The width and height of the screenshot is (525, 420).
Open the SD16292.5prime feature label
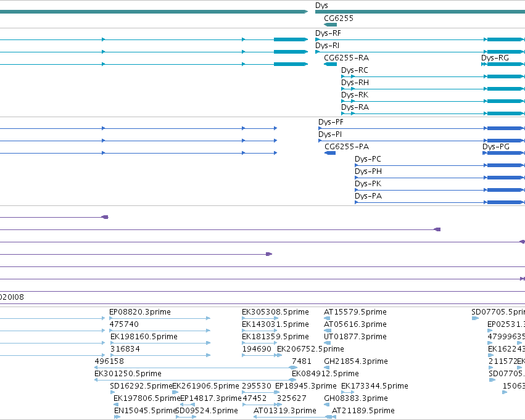click(141, 387)
